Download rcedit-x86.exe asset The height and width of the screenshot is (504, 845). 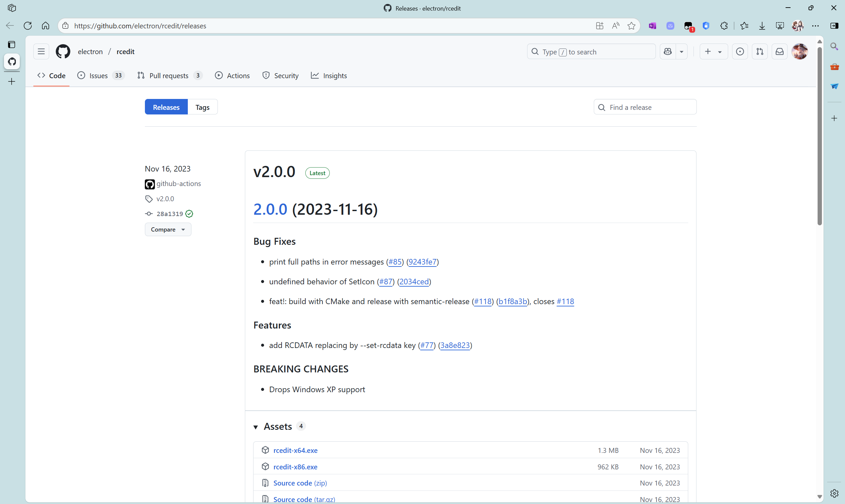[x=295, y=467]
